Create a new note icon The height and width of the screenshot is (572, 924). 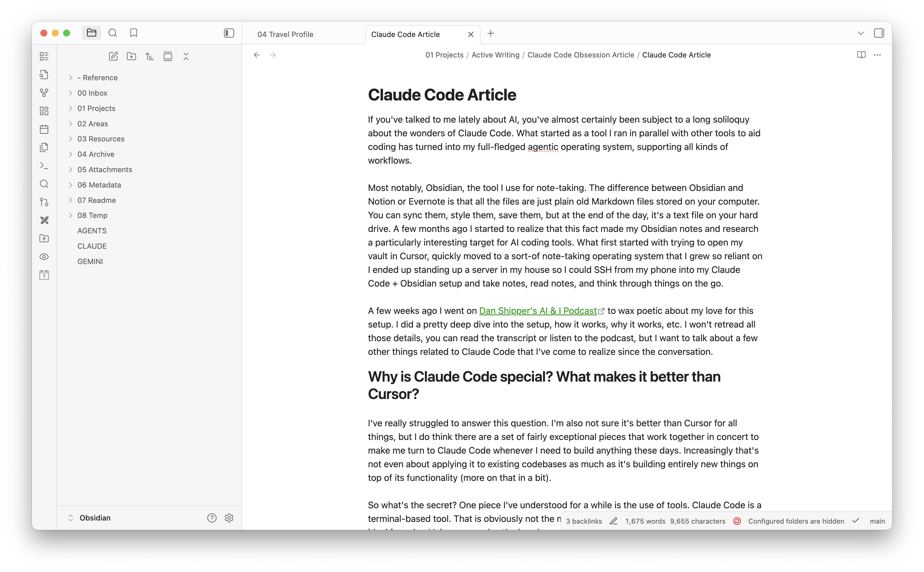click(x=113, y=56)
